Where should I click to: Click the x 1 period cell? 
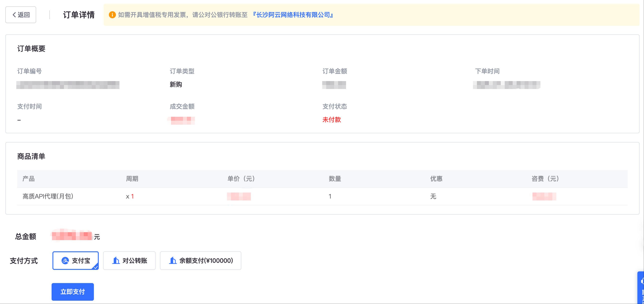130,196
